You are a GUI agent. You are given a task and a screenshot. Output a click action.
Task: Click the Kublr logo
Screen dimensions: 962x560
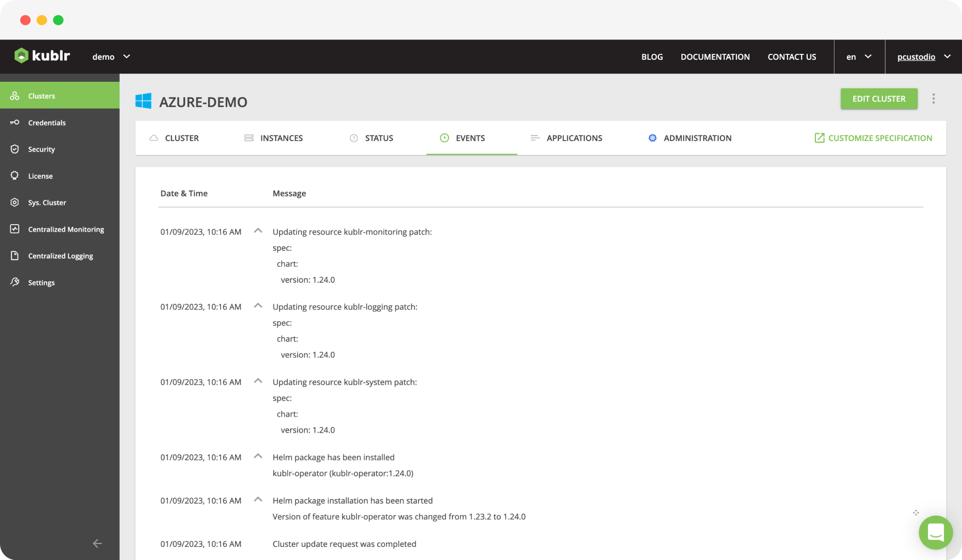[x=42, y=55]
